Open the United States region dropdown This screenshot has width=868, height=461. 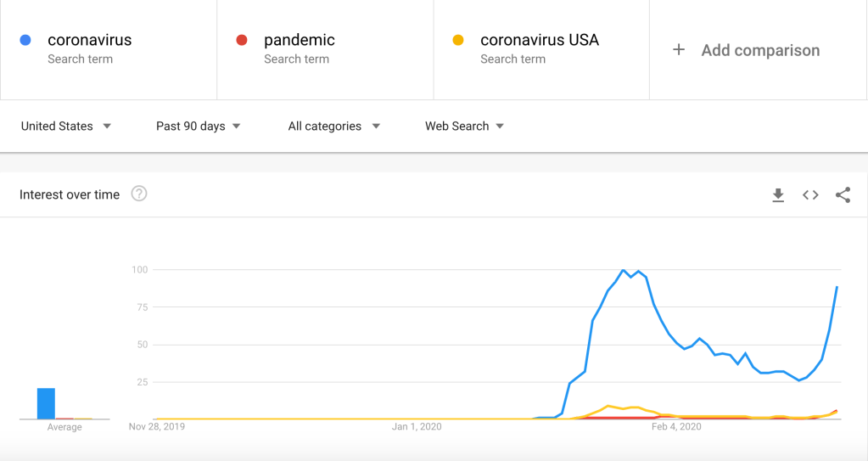click(66, 126)
